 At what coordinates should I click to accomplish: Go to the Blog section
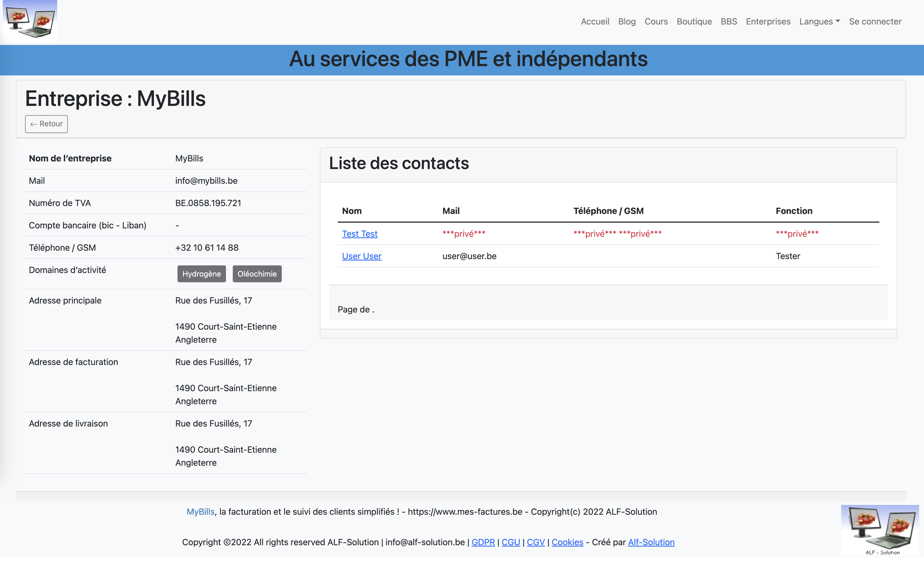pos(627,22)
